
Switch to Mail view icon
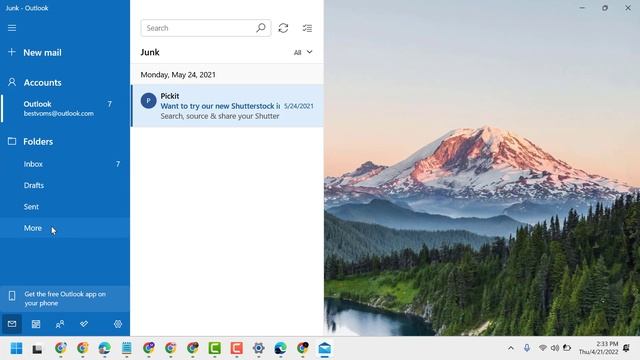[12, 324]
